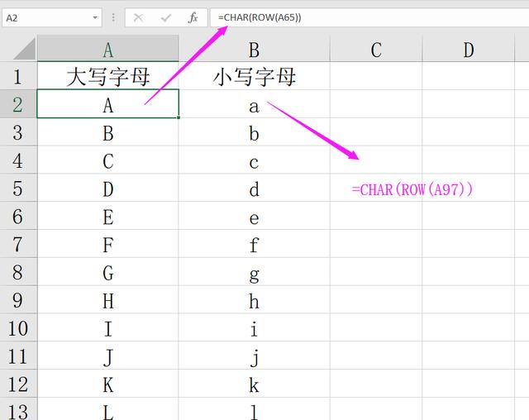
Task: Select row 11 header
Action: [x=18, y=356]
